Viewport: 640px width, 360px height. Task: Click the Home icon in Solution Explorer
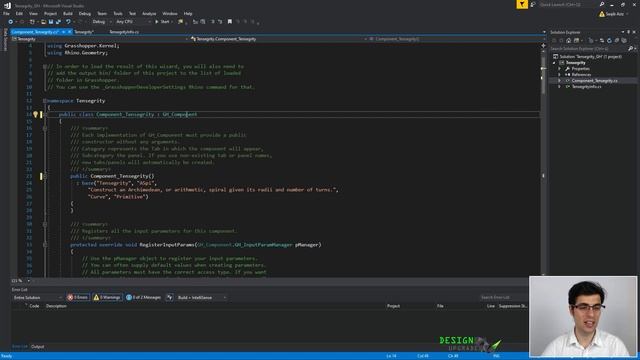(568, 40)
